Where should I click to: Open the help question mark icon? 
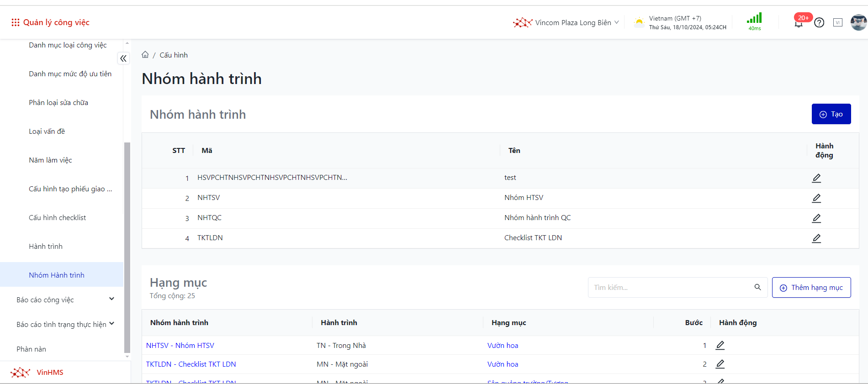point(819,22)
